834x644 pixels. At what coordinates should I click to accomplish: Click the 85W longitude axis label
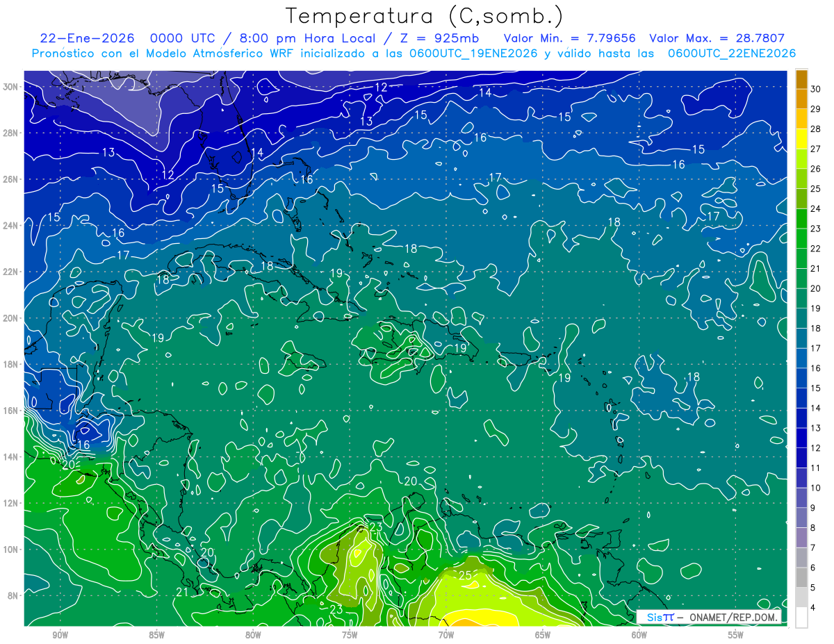point(156,635)
